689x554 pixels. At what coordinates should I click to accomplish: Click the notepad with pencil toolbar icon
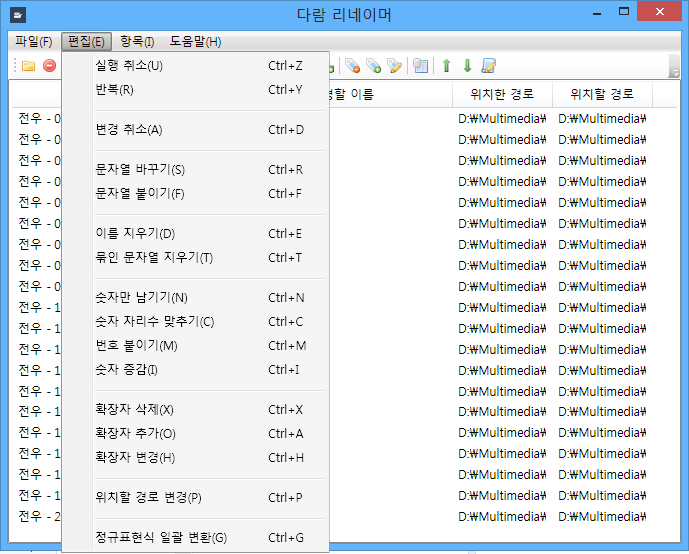pos(489,66)
